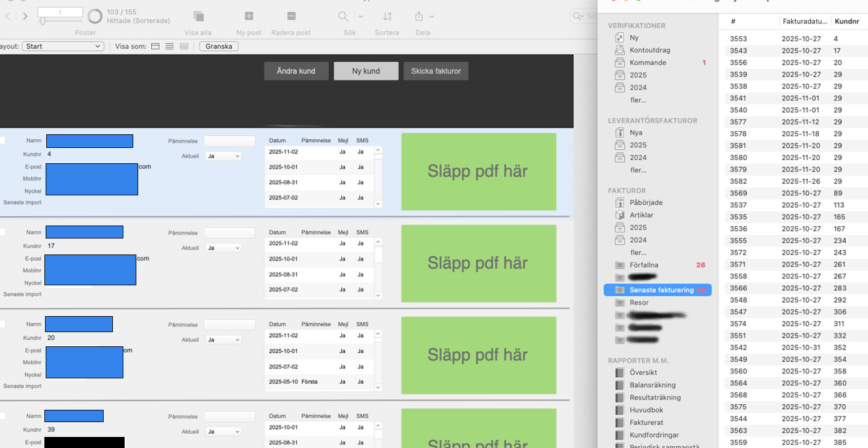The width and height of the screenshot is (868, 448).
Task: Expand the Aktuell dropdown for customer 17
Action: 223,248
